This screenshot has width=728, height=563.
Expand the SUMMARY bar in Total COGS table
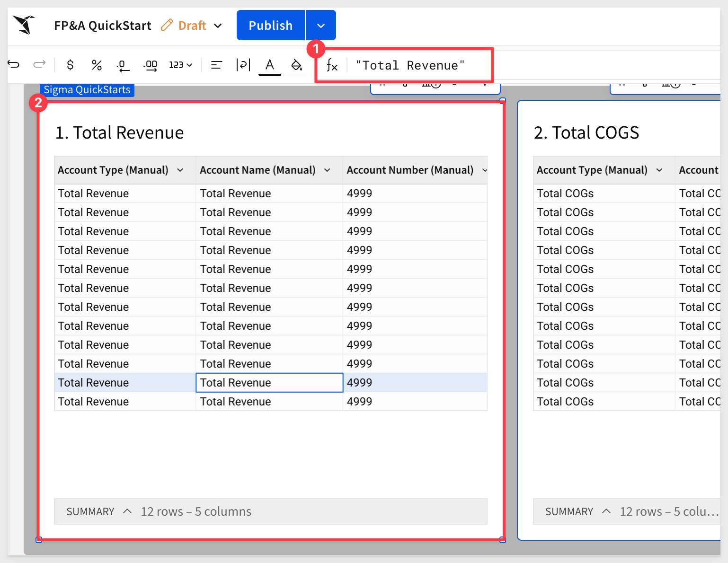point(606,511)
